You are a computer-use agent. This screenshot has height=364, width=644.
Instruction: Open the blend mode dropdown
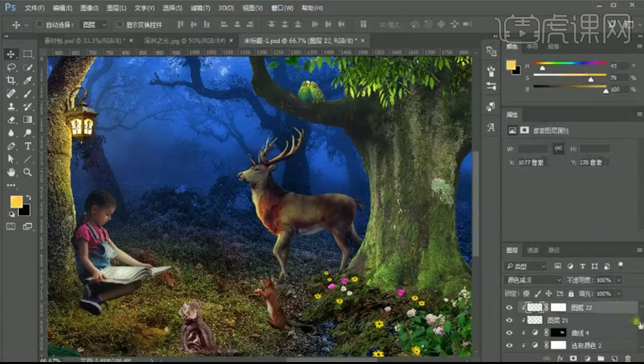pos(533,280)
